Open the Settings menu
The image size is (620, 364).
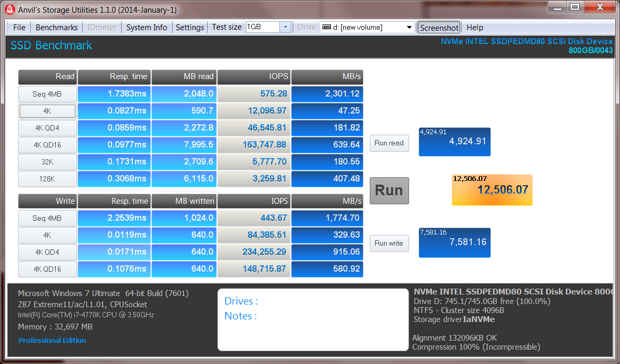pos(190,28)
